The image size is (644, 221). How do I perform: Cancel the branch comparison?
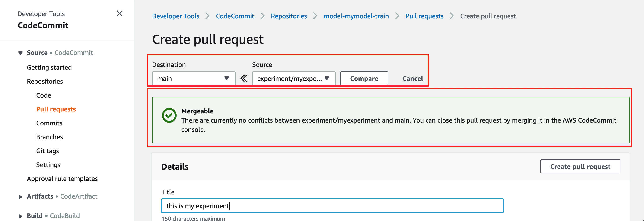click(412, 78)
